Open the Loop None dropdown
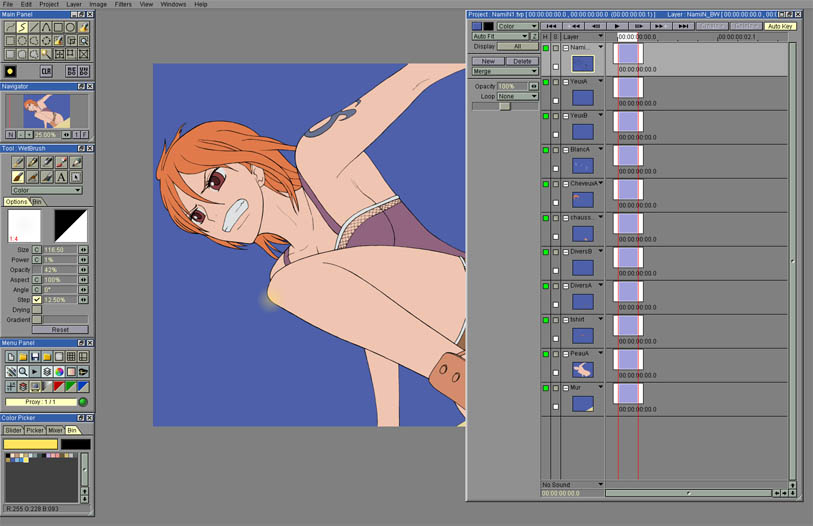Viewport: 813px width, 526px height. pyautogui.click(x=517, y=96)
